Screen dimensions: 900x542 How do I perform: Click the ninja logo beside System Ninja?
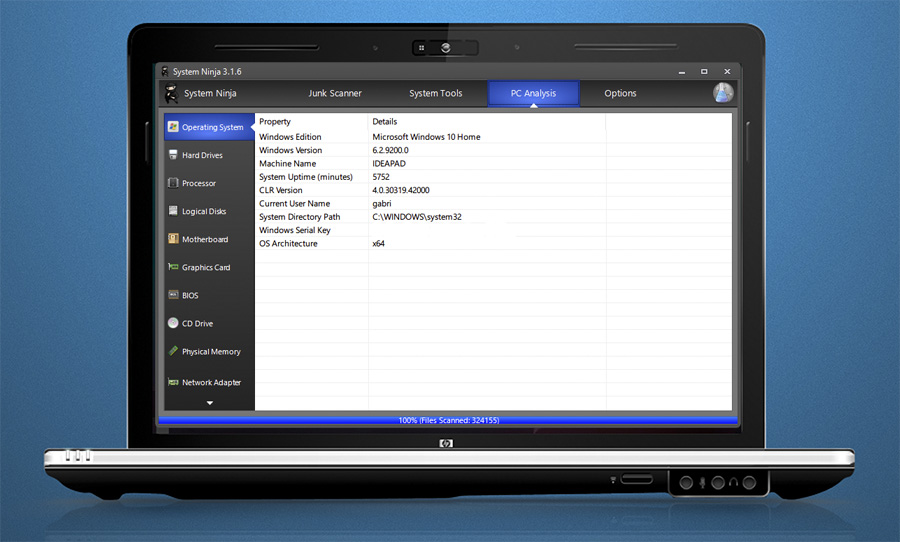(x=171, y=93)
